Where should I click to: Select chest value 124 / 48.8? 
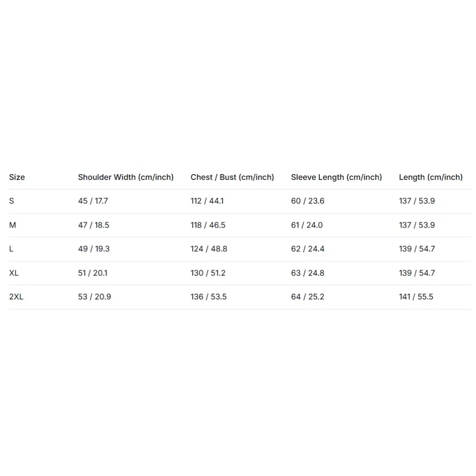tap(209, 249)
